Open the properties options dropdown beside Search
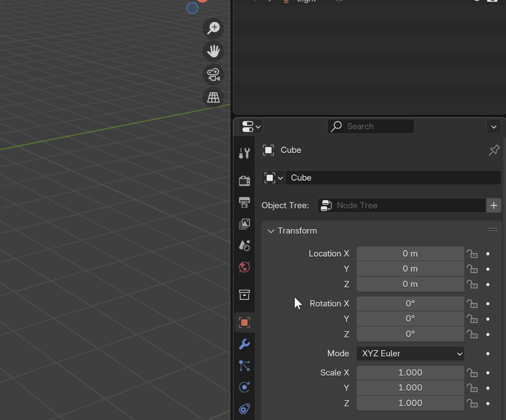Viewport: 506px width, 420px height. (x=494, y=126)
